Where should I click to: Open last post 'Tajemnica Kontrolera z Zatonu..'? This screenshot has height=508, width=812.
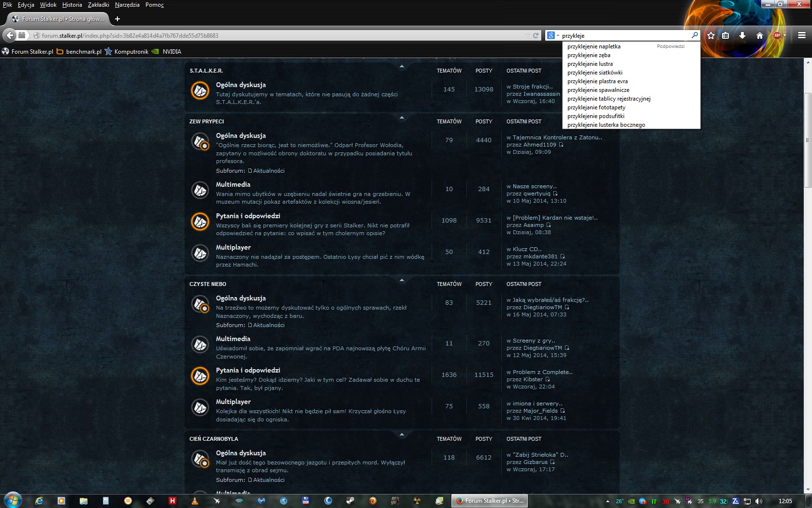[557, 137]
